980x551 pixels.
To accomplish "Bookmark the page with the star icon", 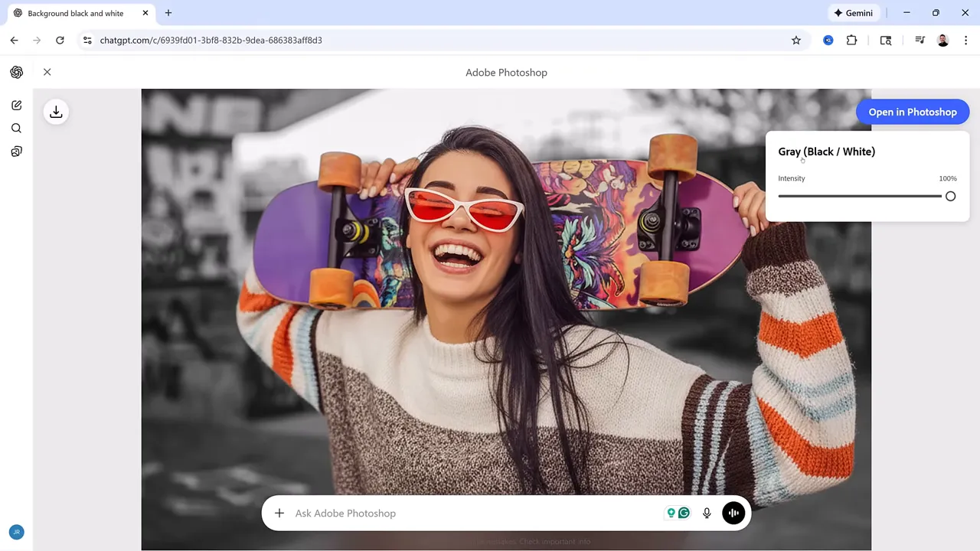I will [x=796, y=40].
